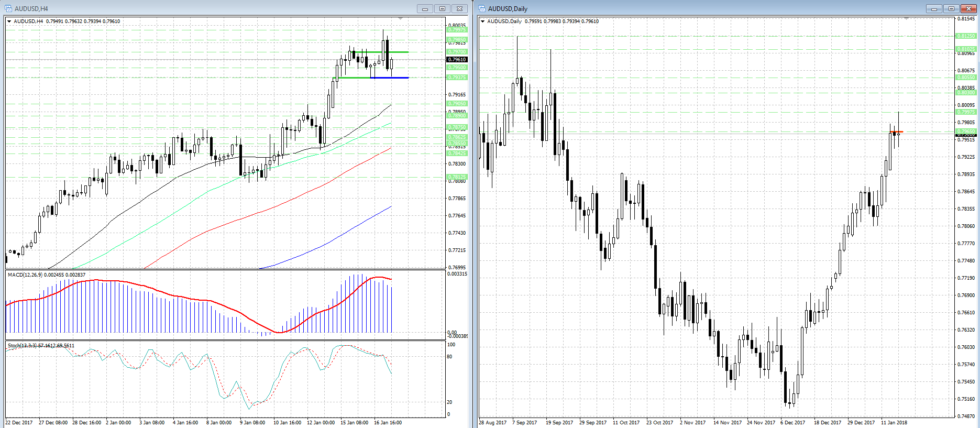Click the chart shift triangle in Daily chart
980x428 pixels.
tap(906, 19)
